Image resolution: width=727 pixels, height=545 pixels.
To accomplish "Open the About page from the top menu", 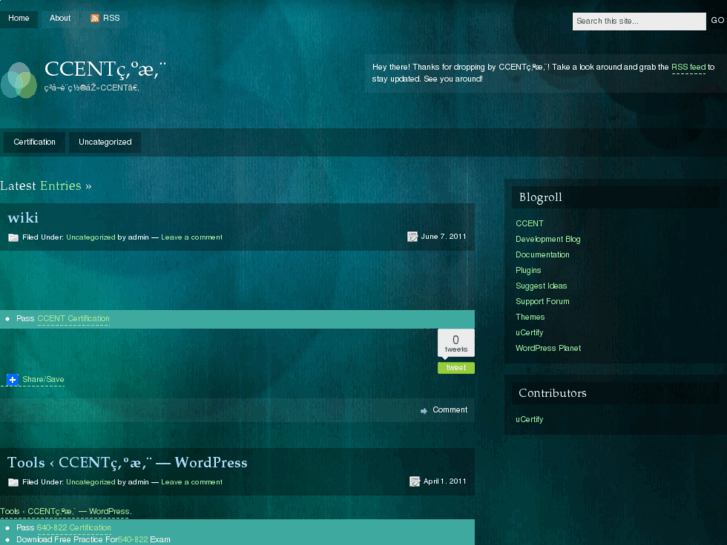I will click(60, 18).
